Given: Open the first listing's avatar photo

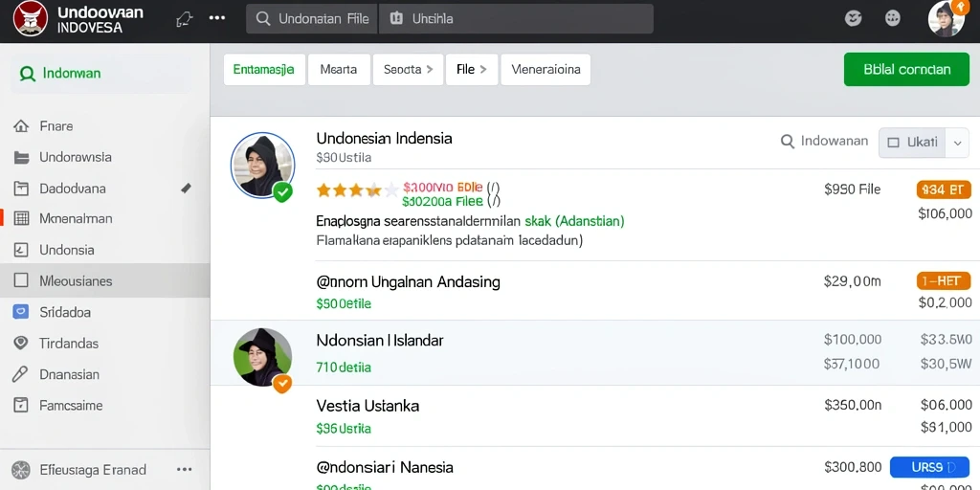Looking at the screenshot, I should click(262, 166).
